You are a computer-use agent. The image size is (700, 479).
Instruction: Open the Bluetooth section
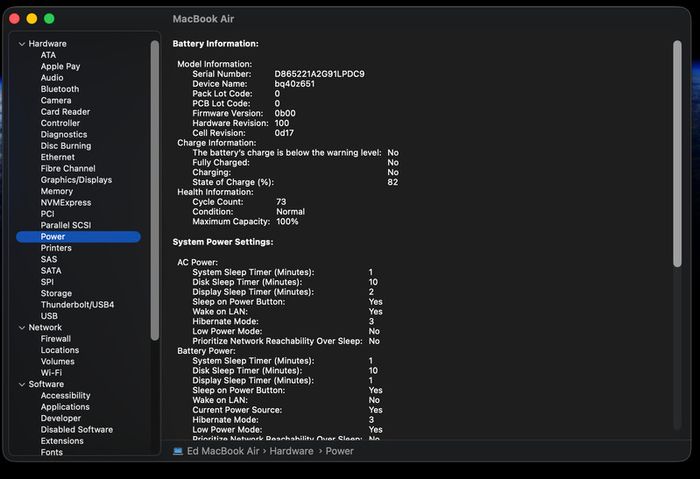click(60, 89)
